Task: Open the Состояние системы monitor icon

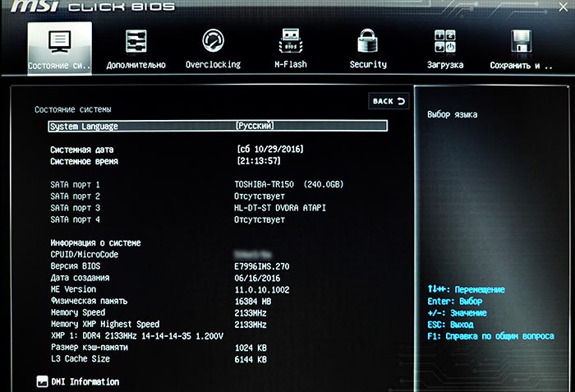Action: click(x=59, y=41)
